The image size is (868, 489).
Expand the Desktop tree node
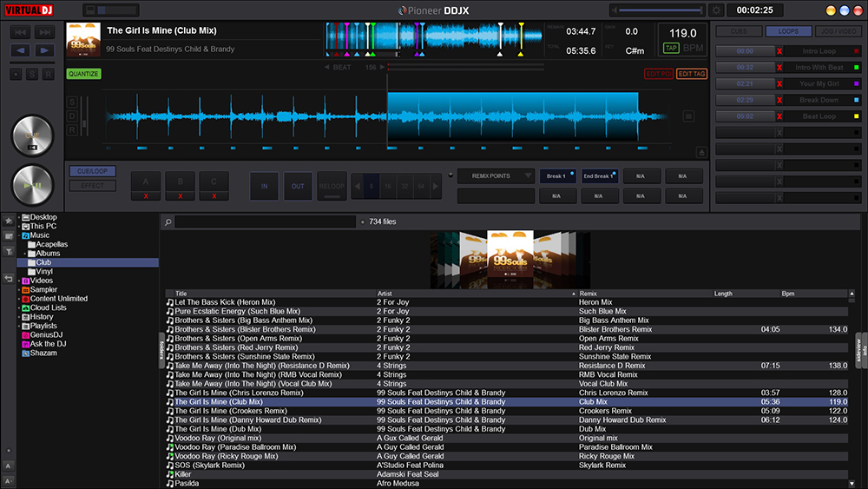point(19,218)
